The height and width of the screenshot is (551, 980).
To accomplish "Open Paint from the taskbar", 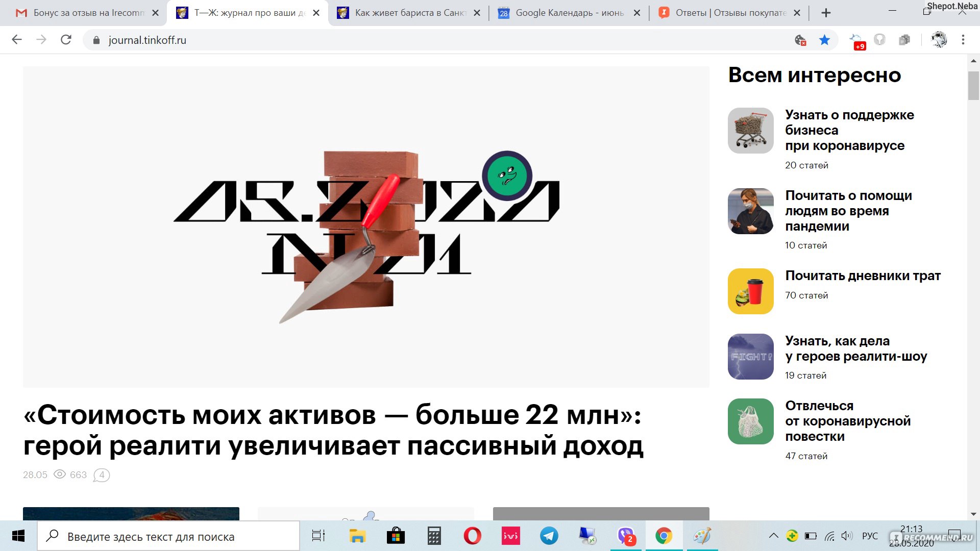I will 702,536.
